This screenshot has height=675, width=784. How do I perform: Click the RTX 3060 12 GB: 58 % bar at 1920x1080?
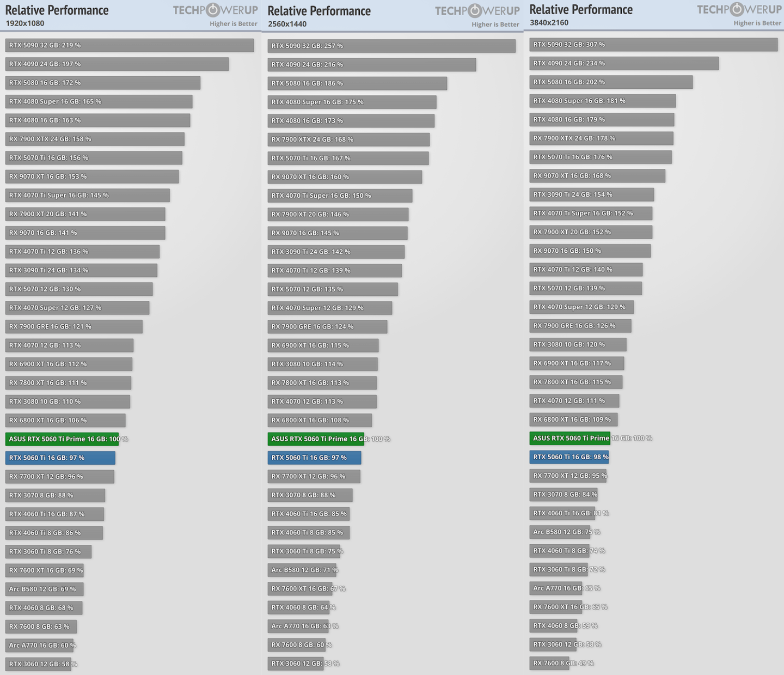38,664
